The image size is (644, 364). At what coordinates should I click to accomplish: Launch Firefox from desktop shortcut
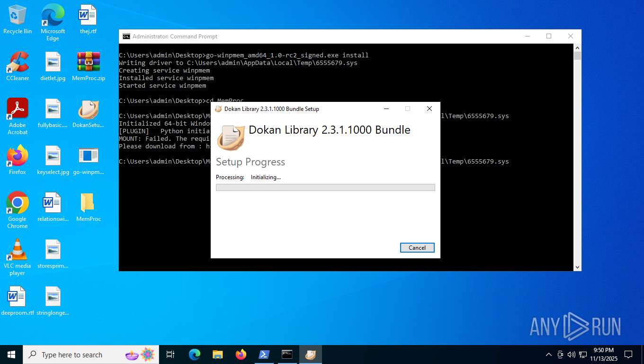(18, 160)
